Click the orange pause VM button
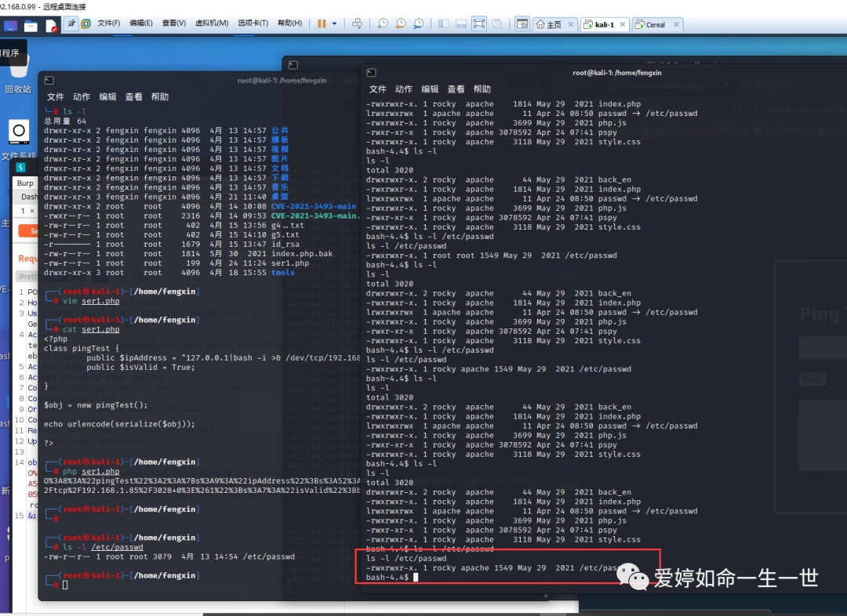847x616 pixels. 322,24
